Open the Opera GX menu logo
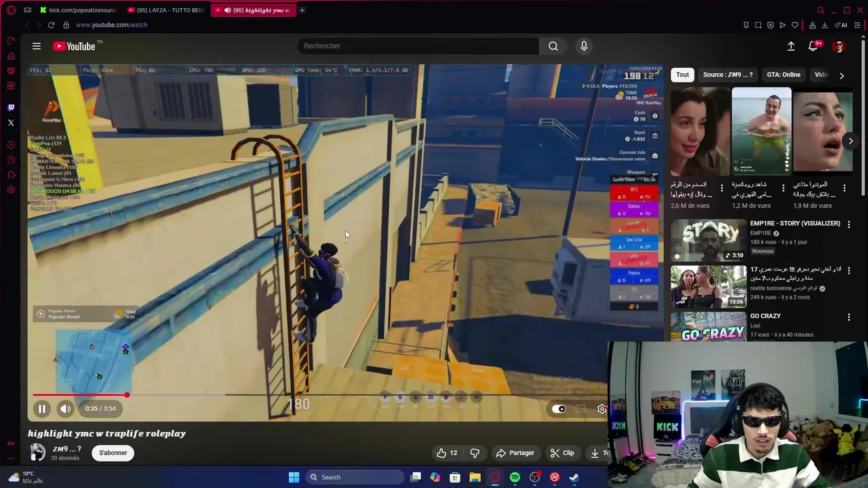The width and height of the screenshot is (868, 488). tap(11, 10)
